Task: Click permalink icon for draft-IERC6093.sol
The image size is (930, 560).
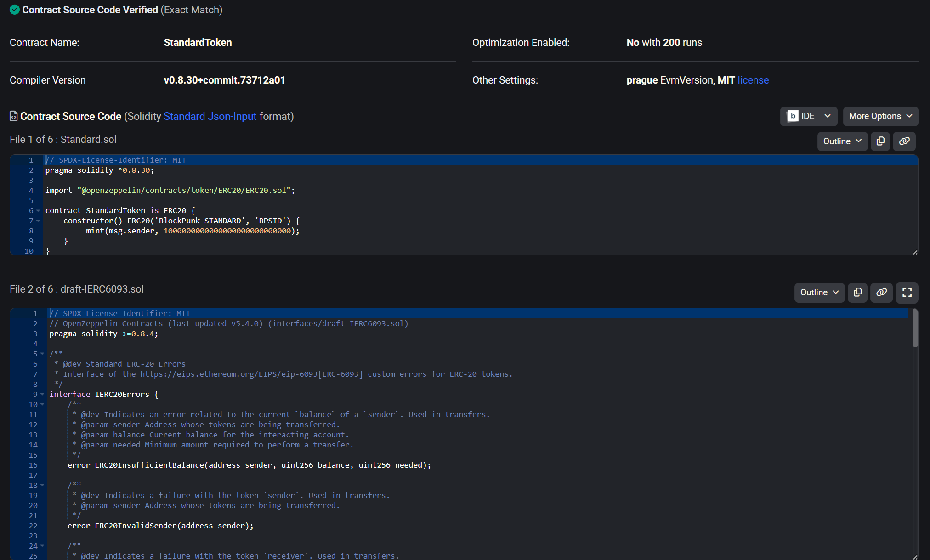Action: [881, 292]
